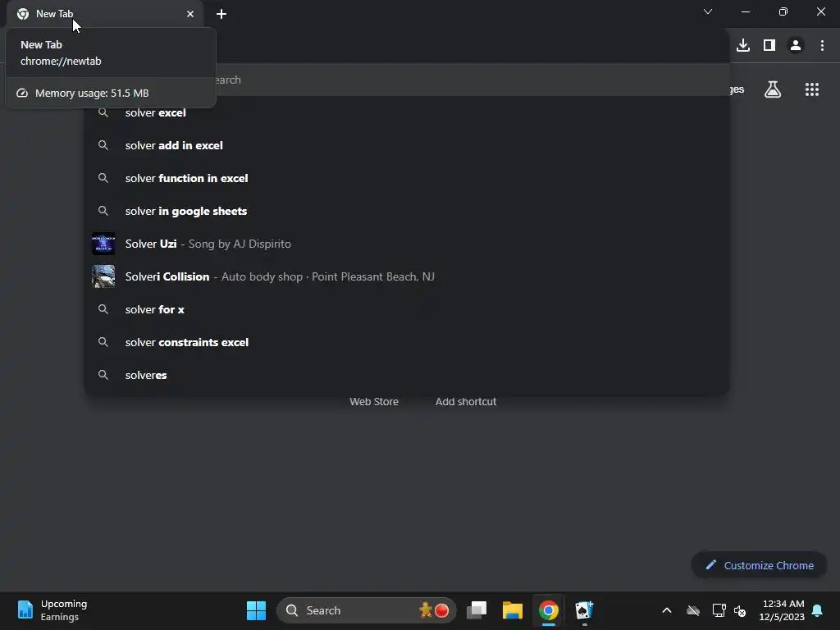Select Solver Uzi song suggestion
Viewport: 840px width, 630px height.
click(406, 244)
